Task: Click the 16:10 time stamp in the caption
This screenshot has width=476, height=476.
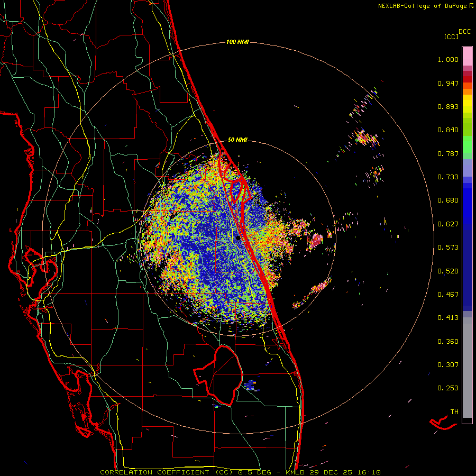Action: [x=369, y=472]
